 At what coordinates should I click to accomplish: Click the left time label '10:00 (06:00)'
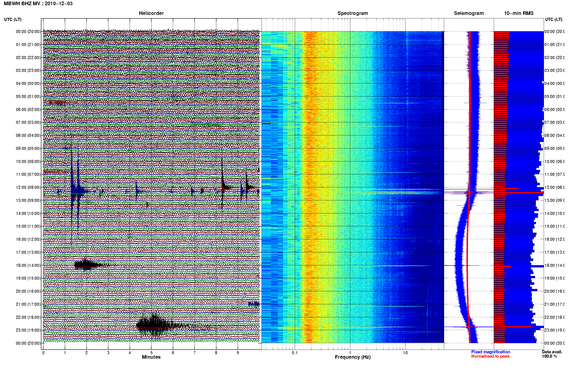(28, 161)
